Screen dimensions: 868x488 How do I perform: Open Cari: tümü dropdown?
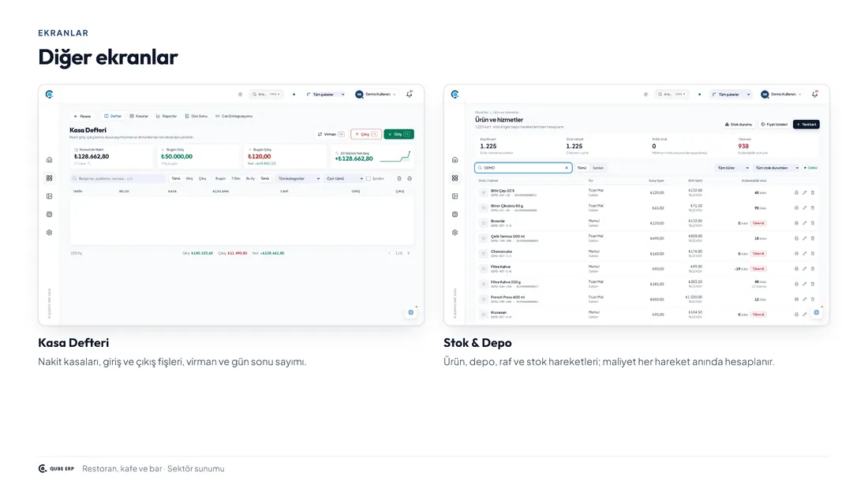coord(344,179)
